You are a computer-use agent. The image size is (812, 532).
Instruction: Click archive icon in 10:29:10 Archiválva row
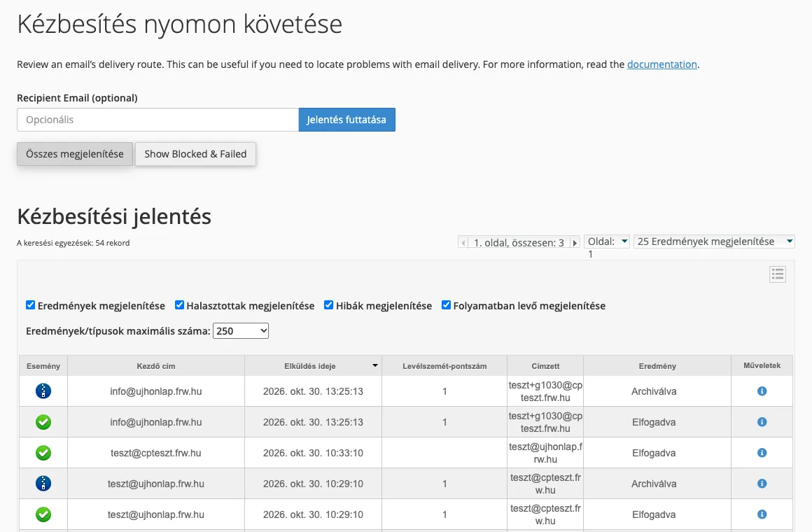point(43,484)
